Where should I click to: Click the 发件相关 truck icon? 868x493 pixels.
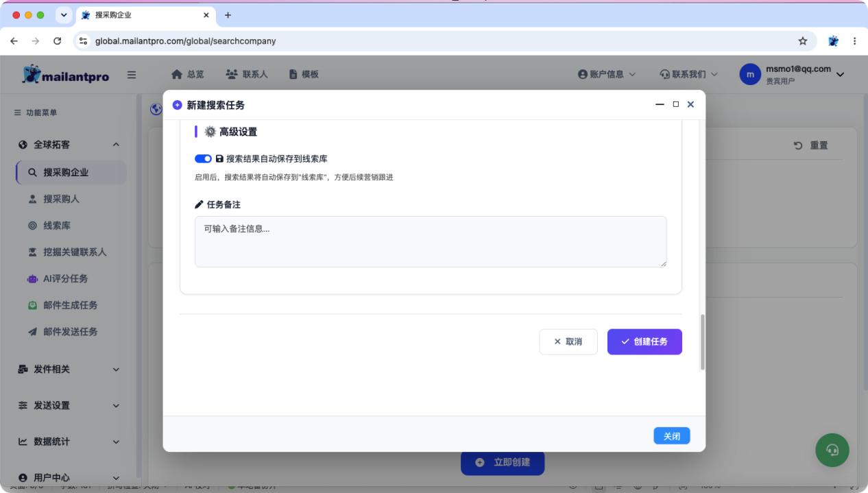pyautogui.click(x=23, y=369)
